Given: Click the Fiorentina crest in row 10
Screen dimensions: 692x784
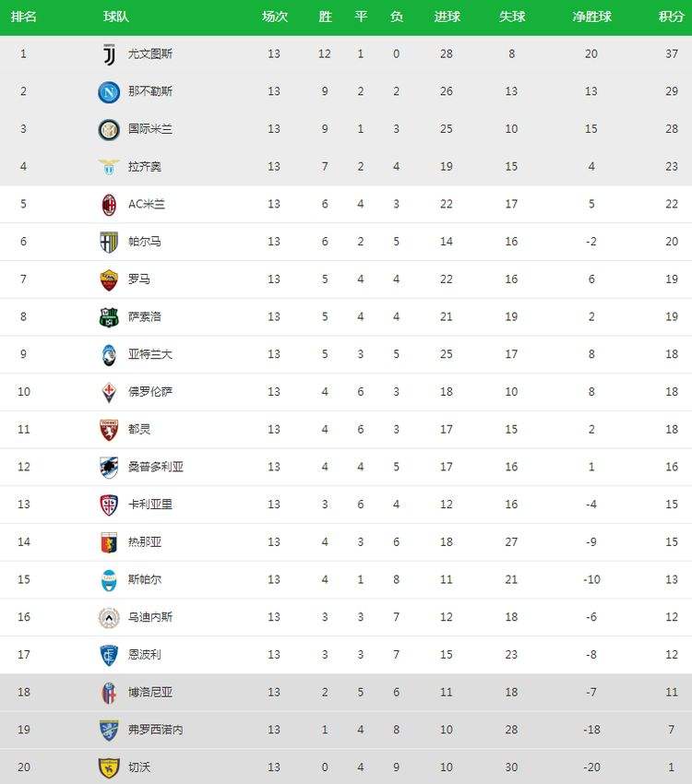Looking at the screenshot, I should pos(109,393).
